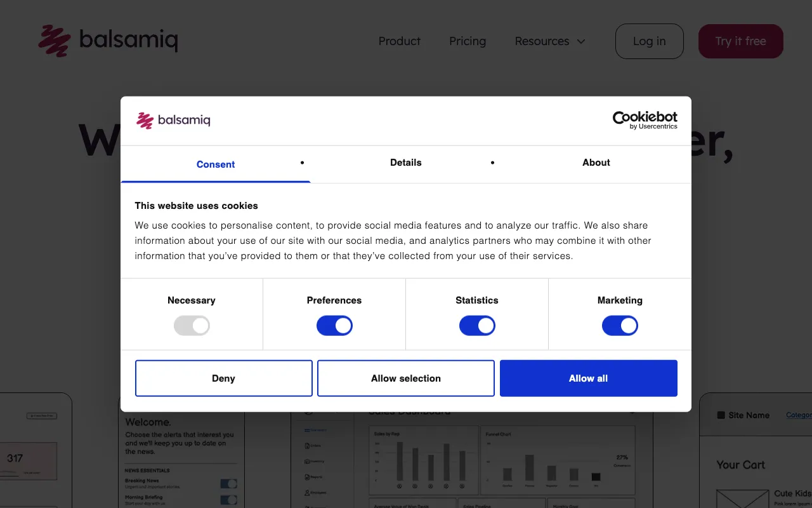812x508 pixels.
Task: Select the Dashboard grid icon in the wireframe sidebar
Action: coord(307,430)
